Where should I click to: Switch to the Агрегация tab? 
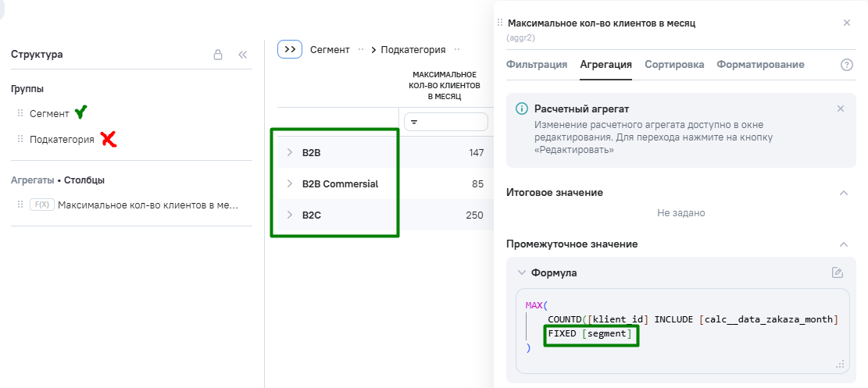coord(605,64)
